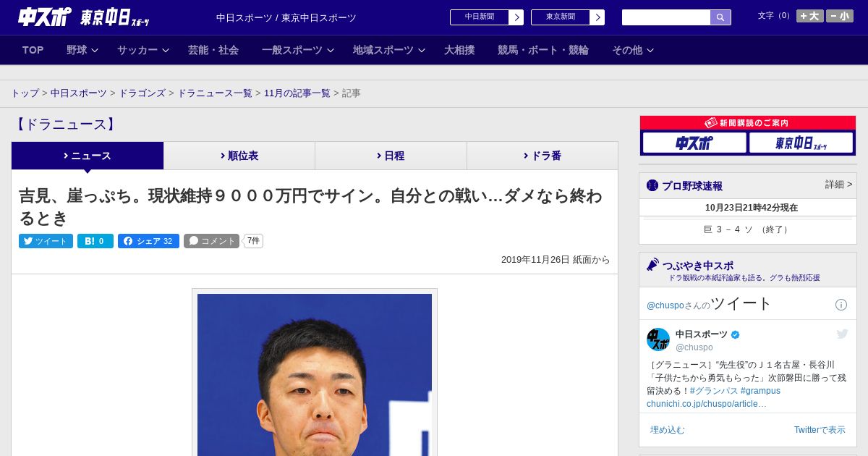Open #グランパス hashtag link
The width and height of the screenshot is (868, 456).
pos(713,391)
